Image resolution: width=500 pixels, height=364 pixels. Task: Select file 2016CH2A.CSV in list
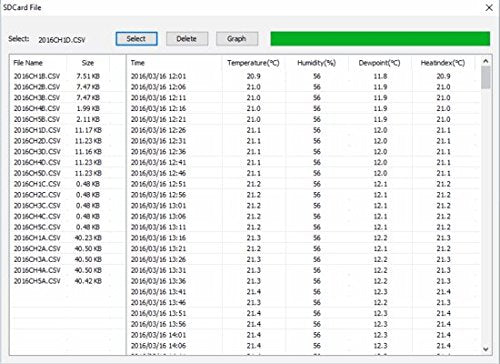click(x=57, y=249)
